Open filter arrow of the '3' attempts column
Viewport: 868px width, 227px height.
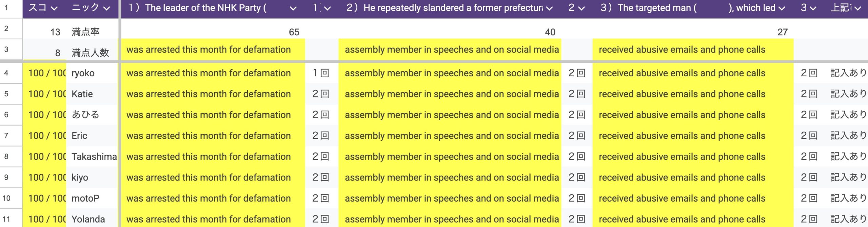813,8
